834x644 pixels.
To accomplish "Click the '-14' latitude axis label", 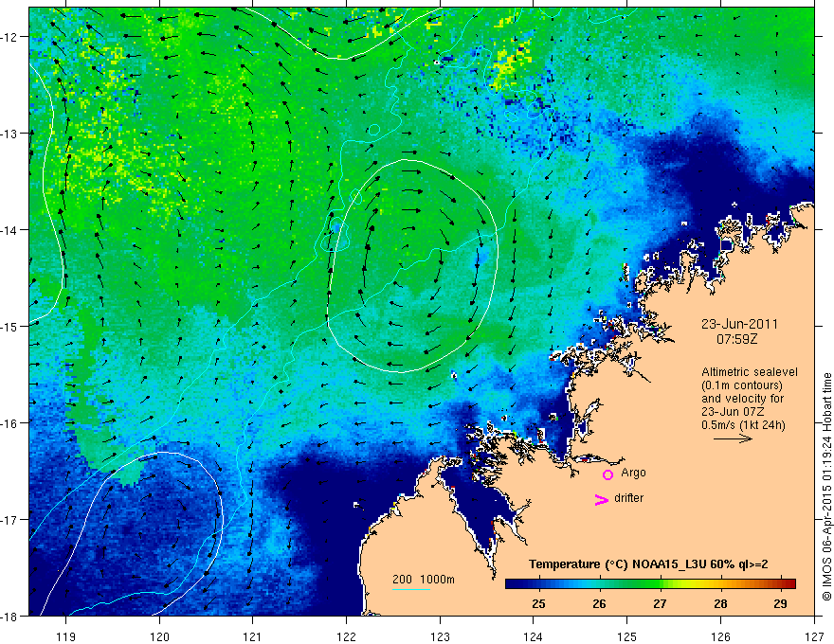I will (x=9, y=230).
